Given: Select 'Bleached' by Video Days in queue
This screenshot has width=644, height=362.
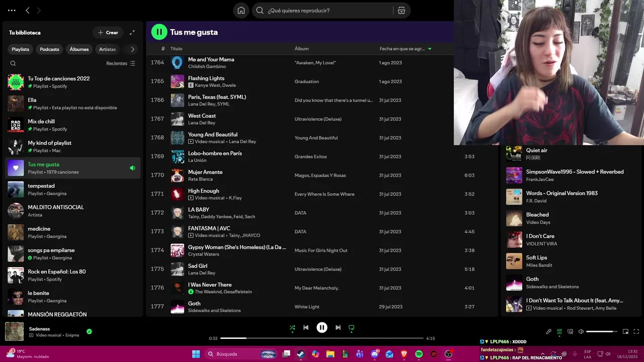Looking at the screenshot, I should coord(537,215).
